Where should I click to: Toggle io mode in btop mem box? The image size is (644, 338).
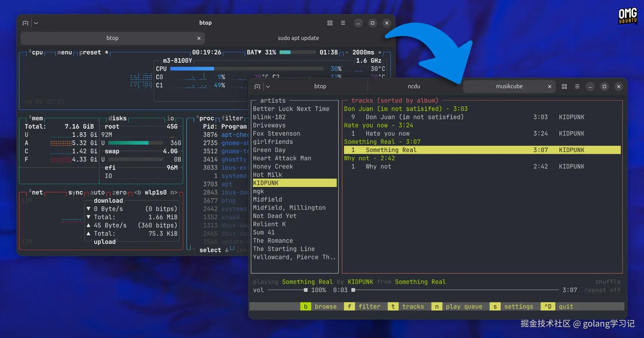point(170,118)
